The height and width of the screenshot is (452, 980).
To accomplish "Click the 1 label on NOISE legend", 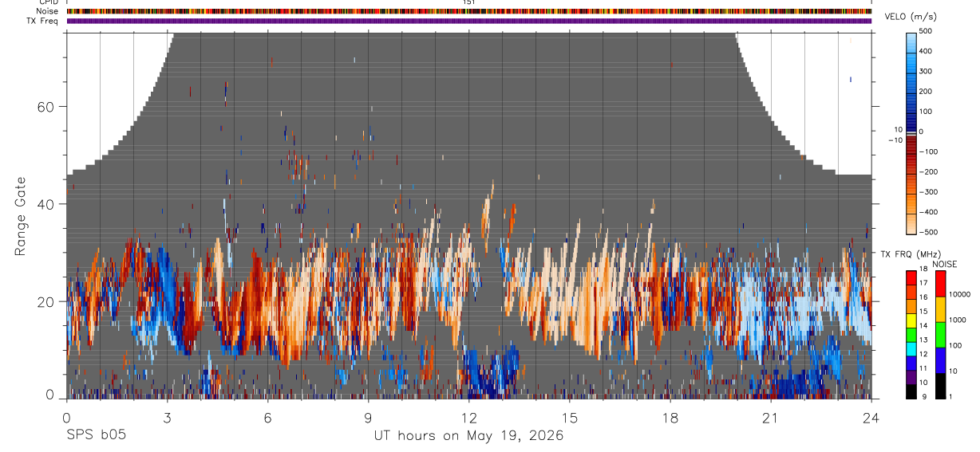I will pyautogui.click(x=950, y=397).
